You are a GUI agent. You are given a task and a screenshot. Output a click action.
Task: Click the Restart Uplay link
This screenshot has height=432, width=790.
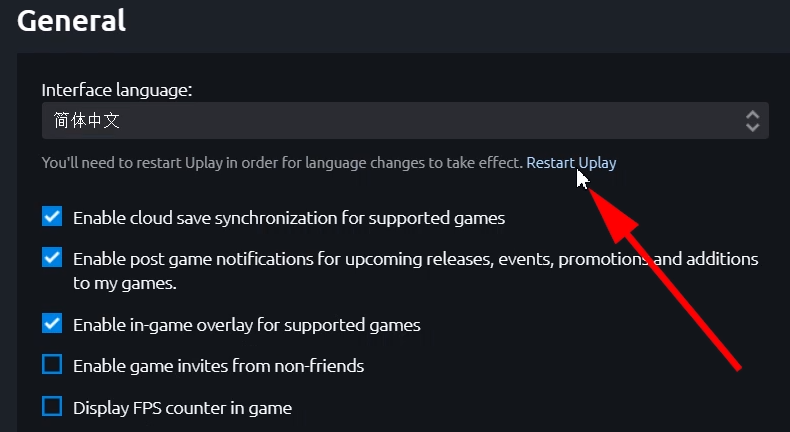pyautogui.click(x=571, y=162)
